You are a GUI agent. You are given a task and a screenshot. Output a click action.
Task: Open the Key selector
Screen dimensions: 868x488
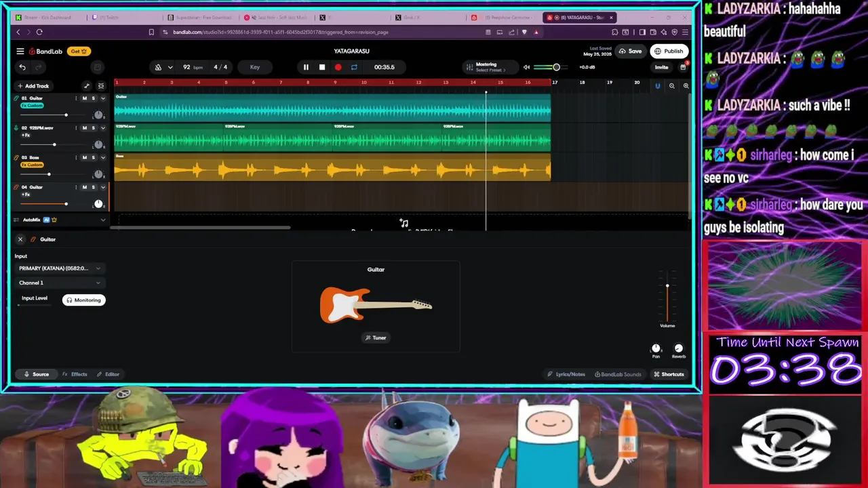[x=255, y=67]
